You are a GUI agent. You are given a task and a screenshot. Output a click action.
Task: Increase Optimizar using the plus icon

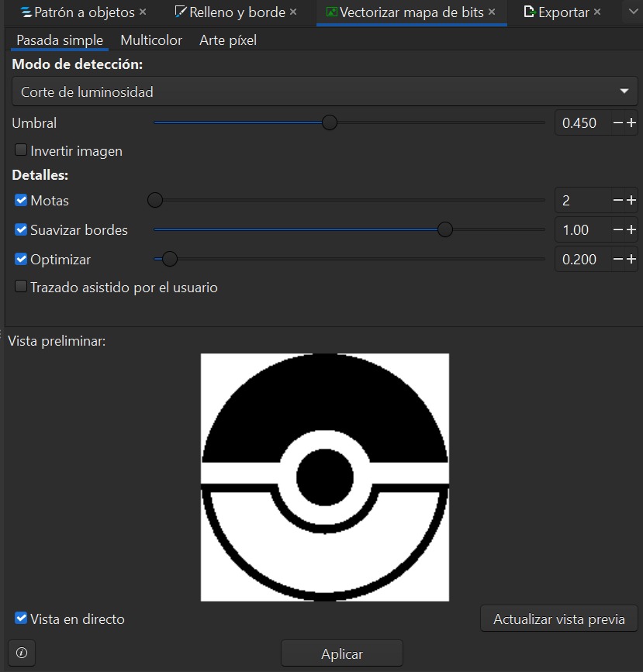pyautogui.click(x=631, y=259)
